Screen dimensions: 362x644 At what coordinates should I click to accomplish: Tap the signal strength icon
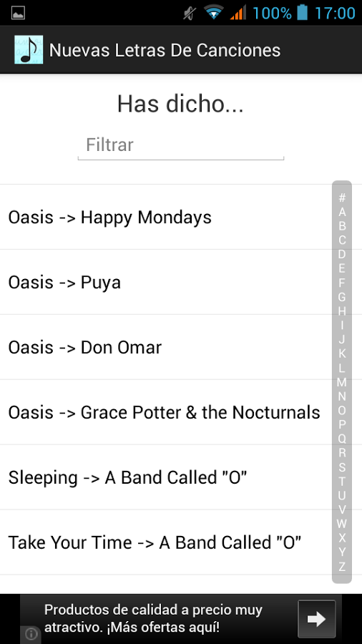(x=238, y=12)
